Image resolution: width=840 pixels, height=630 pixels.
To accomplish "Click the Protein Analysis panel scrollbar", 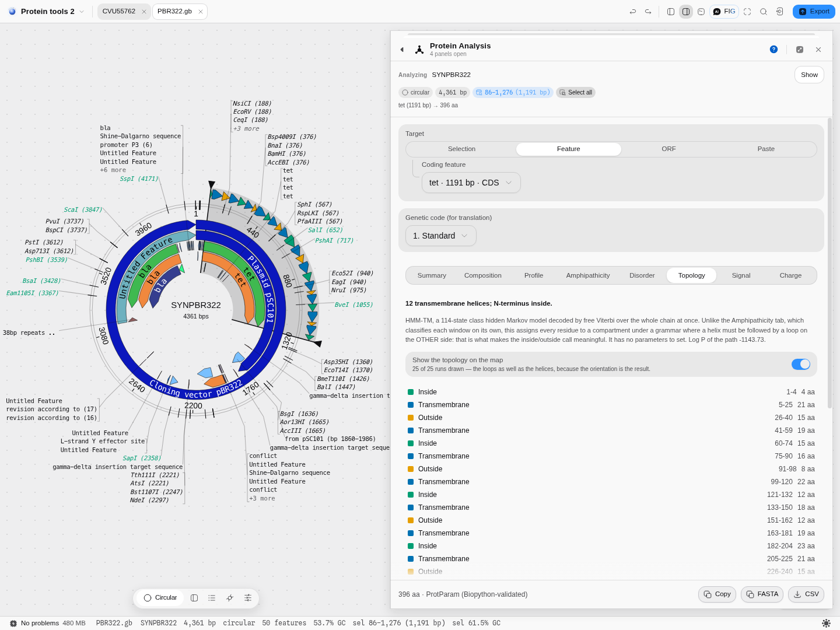I will coord(829,262).
